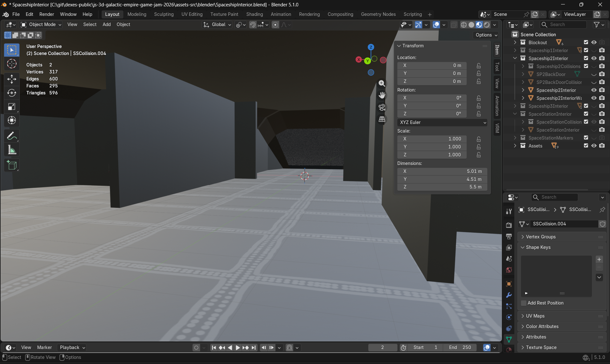Select the Move tool
This screenshot has width=610, height=364.
[x=11, y=79]
